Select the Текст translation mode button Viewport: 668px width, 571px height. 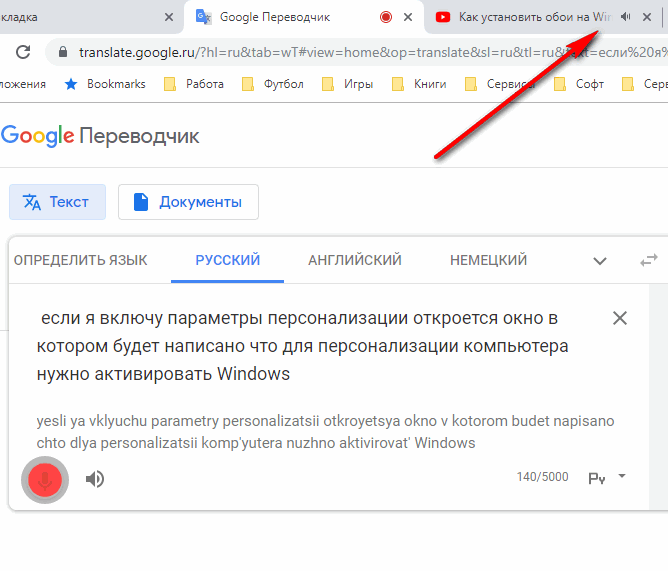coord(58,202)
